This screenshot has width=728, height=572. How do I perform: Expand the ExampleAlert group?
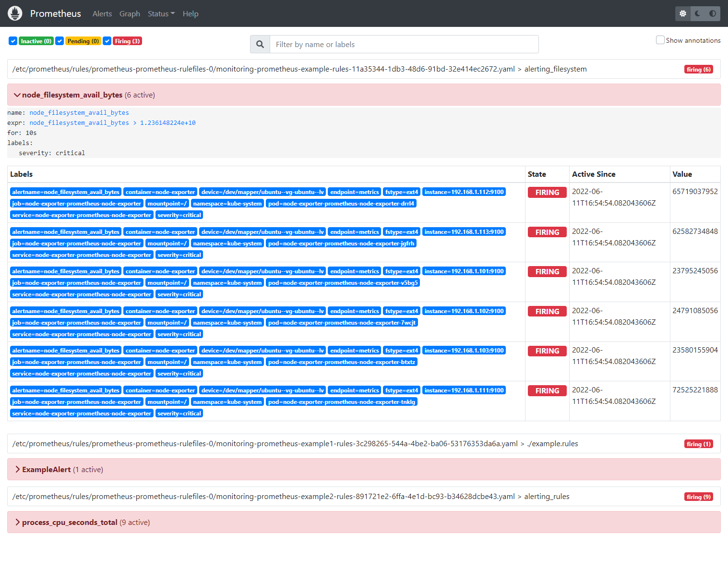tap(364, 469)
